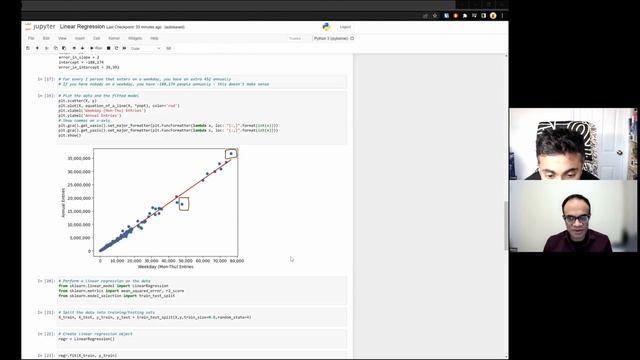Open the Insert menu
Image resolution: width=640 pixels, height=360 pixels.
point(80,38)
